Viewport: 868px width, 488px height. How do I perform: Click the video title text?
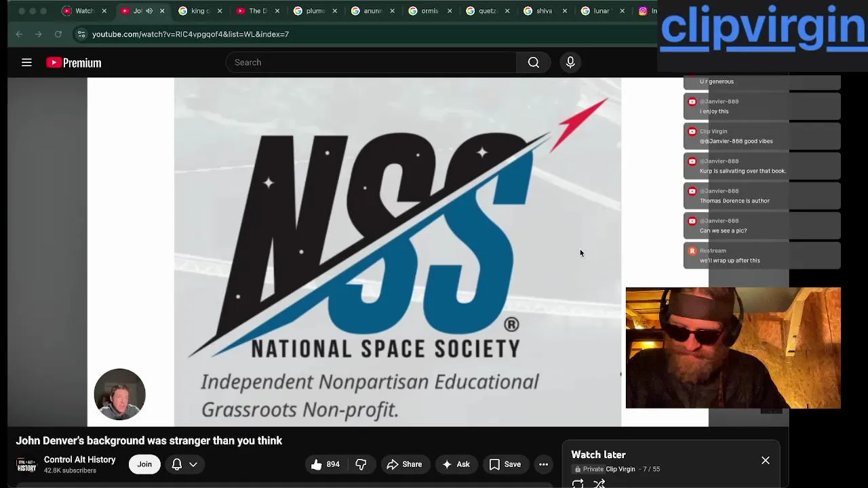pos(149,441)
